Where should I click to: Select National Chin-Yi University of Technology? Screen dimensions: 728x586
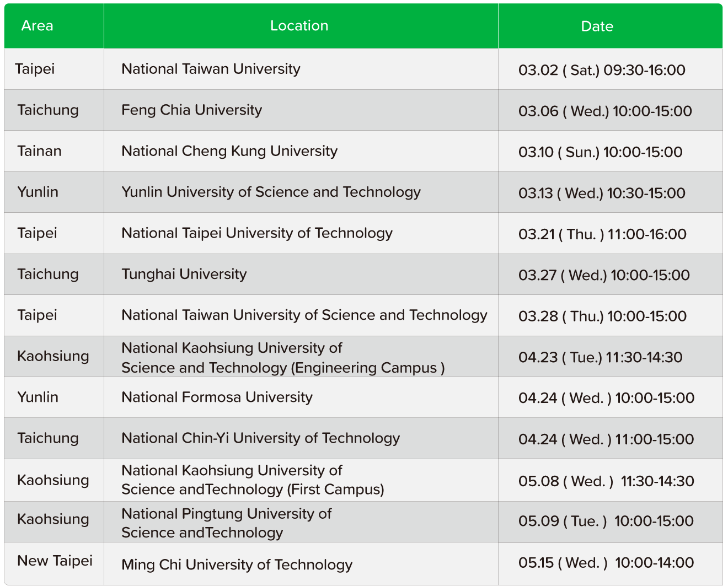coord(260,438)
